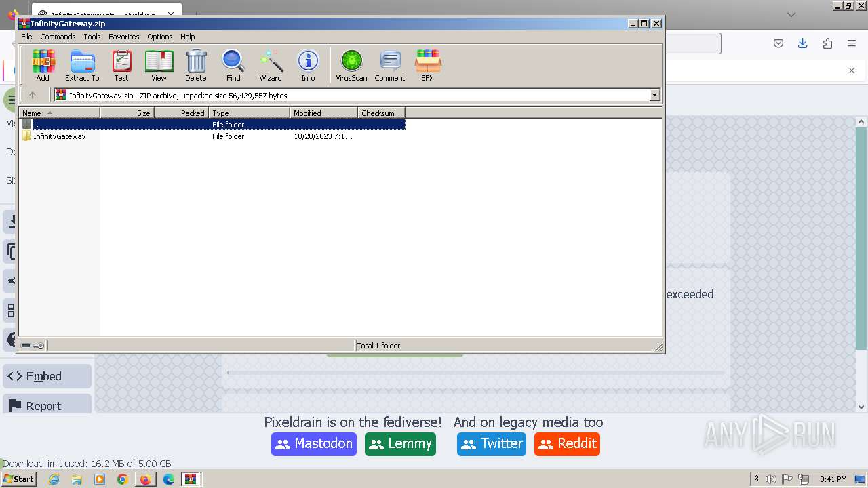This screenshot has width=868, height=488.
Task: Show archive Info
Action: pyautogui.click(x=308, y=66)
